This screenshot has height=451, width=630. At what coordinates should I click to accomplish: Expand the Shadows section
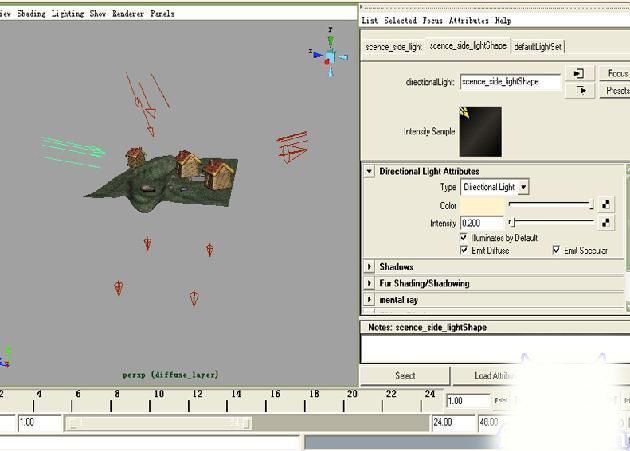coord(370,267)
